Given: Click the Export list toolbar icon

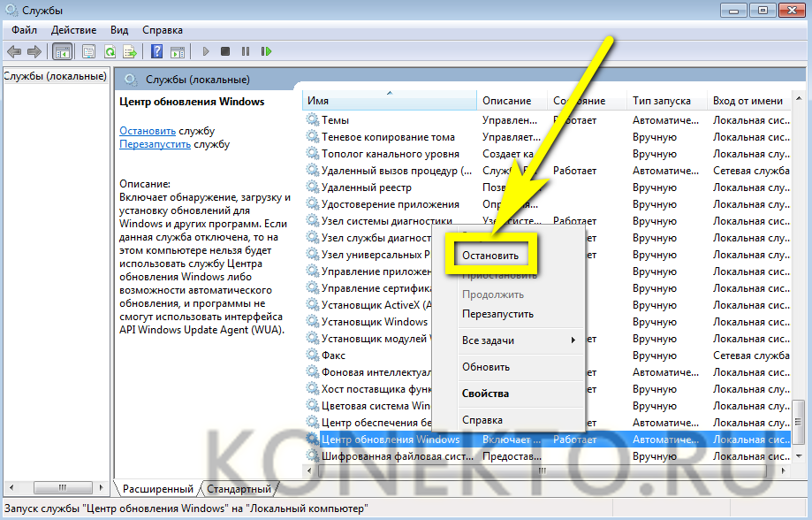Looking at the screenshot, I should [x=130, y=51].
